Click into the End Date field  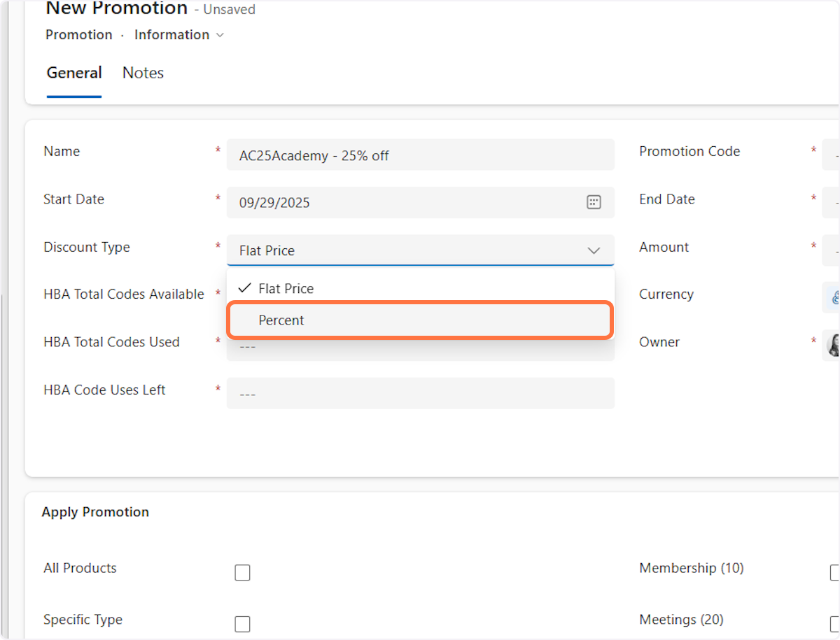[x=832, y=203]
